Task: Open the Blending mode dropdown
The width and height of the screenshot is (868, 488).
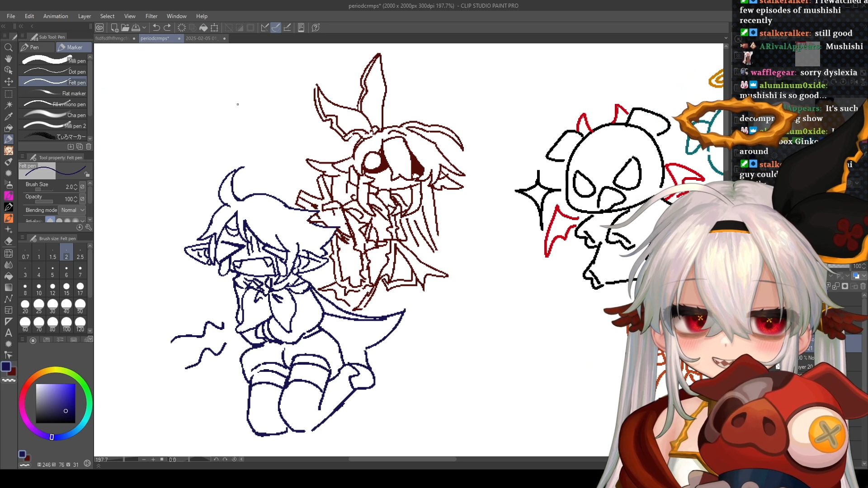Action: [73, 210]
